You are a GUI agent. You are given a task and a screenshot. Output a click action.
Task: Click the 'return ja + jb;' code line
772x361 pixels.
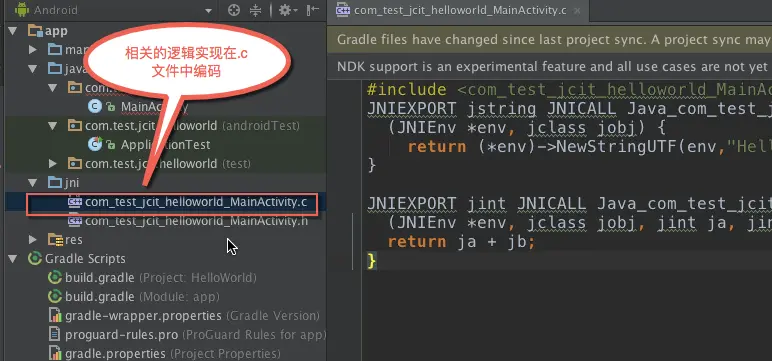(461, 242)
